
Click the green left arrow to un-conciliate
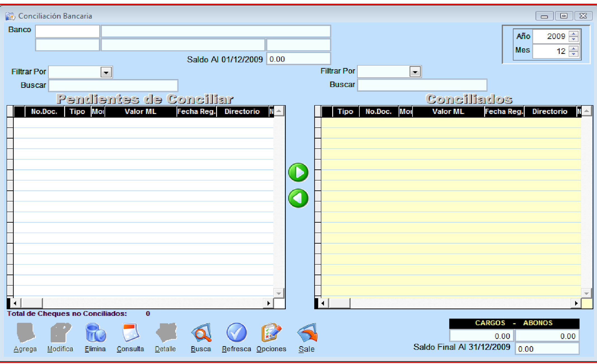[x=298, y=198]
